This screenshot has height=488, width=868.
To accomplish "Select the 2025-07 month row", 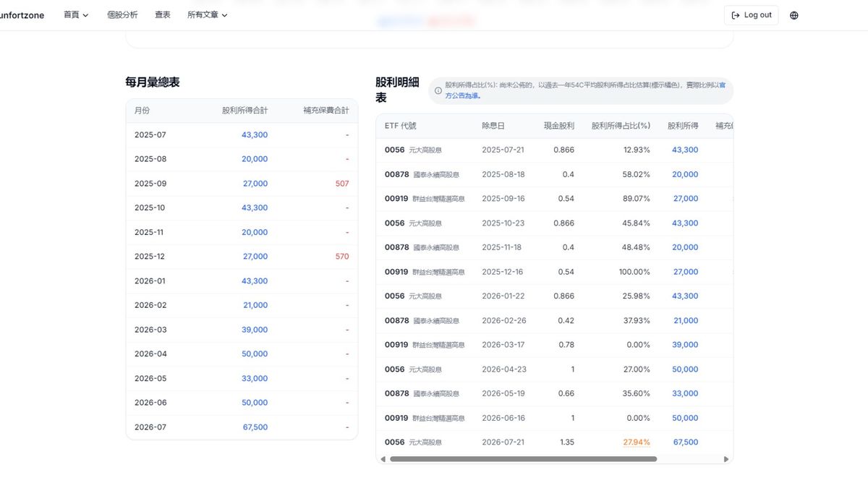I will click(242, 134).
